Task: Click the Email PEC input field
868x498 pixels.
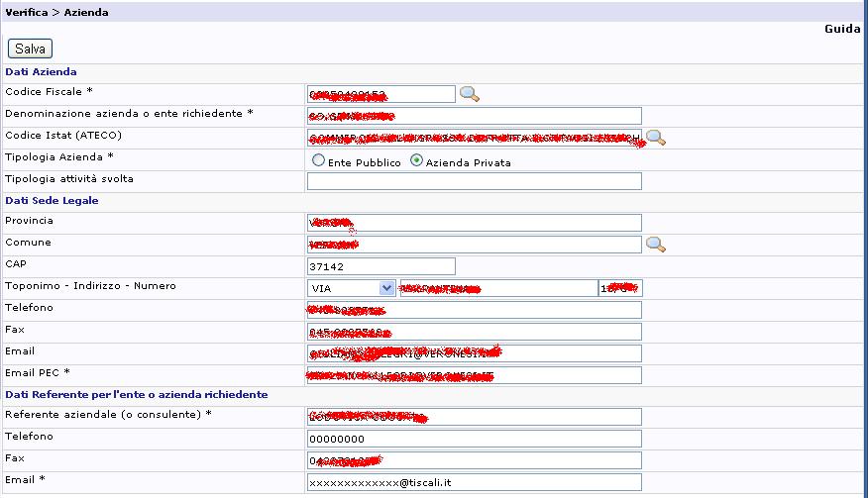Action: 474,375
